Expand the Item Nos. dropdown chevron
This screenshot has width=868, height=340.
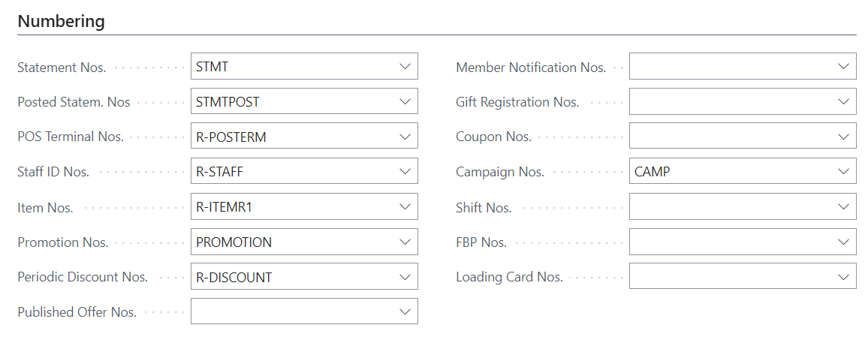pyautogui.click(x=405, y=206)
